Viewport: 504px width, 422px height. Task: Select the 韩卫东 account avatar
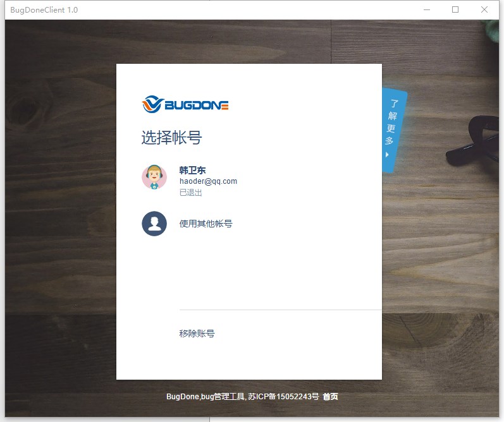point(154,177)
